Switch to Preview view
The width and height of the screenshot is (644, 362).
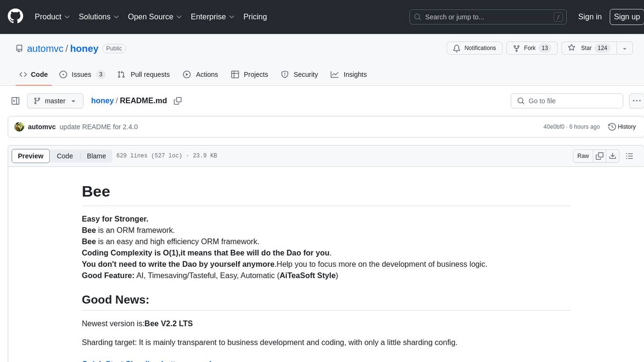31,156
